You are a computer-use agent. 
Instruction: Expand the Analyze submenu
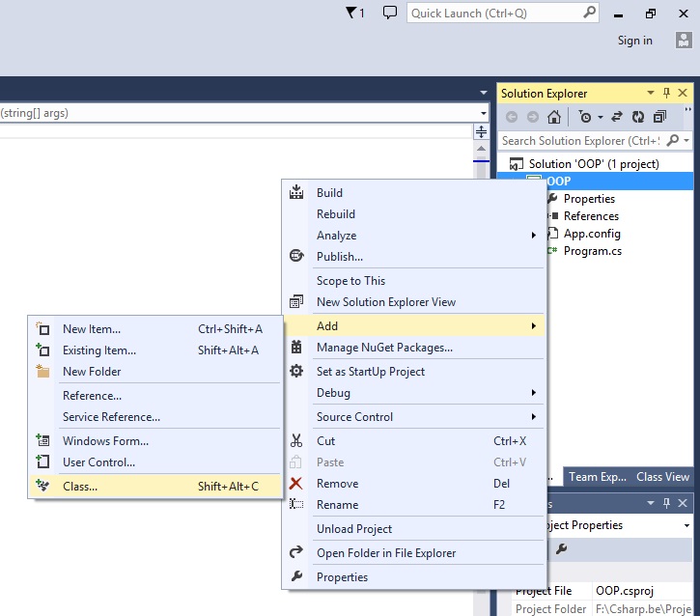534,236
